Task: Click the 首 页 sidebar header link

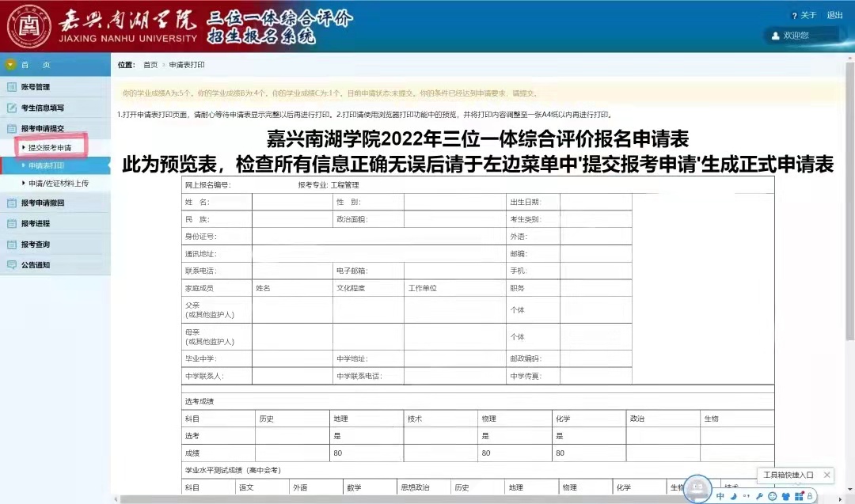Action: (36, 65)
